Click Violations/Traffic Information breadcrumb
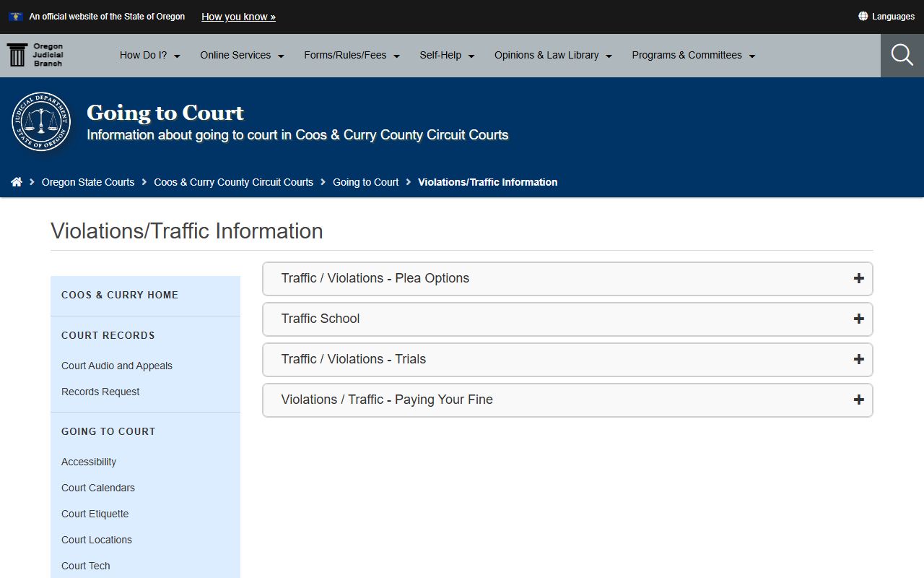The height and width of the screenshot is (578, 924). (487, 182)
